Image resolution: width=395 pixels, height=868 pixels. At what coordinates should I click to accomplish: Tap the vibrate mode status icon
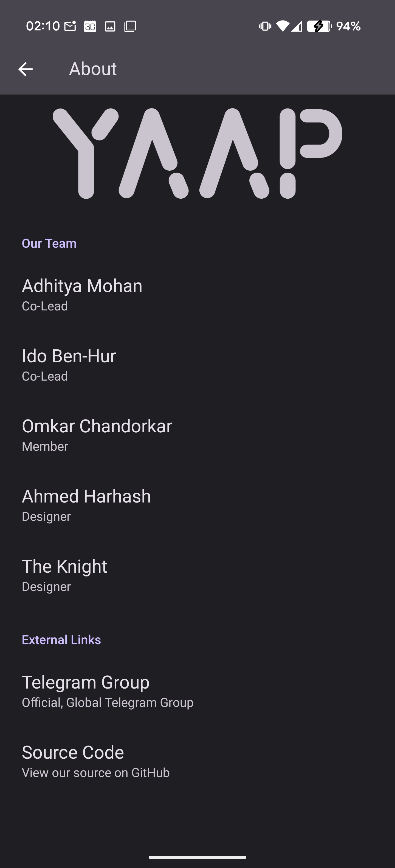[265, 26]
